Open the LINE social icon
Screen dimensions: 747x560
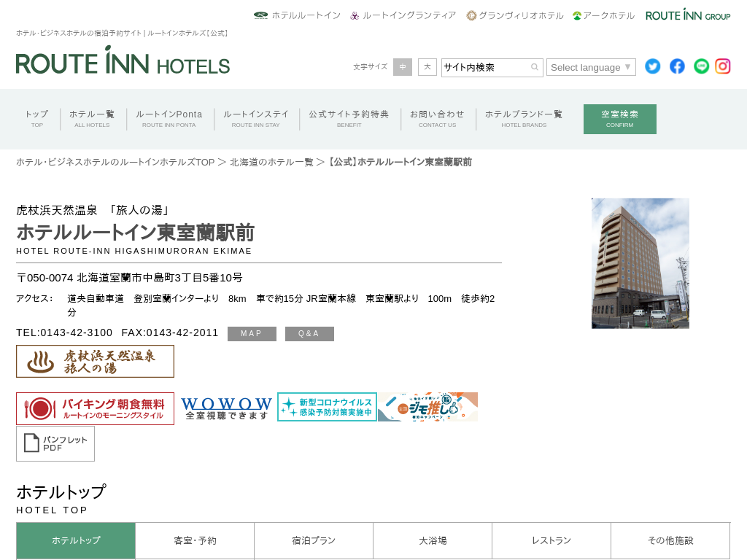tap(701, 66)
